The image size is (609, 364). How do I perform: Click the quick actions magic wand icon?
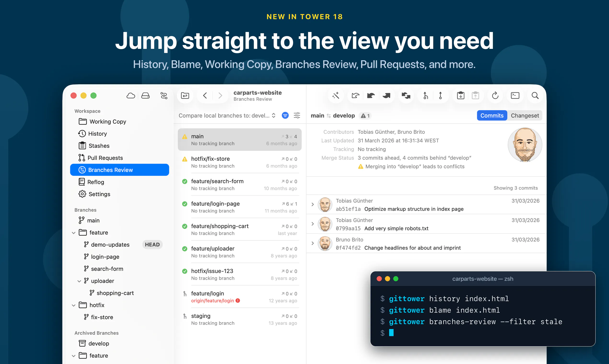336,95
